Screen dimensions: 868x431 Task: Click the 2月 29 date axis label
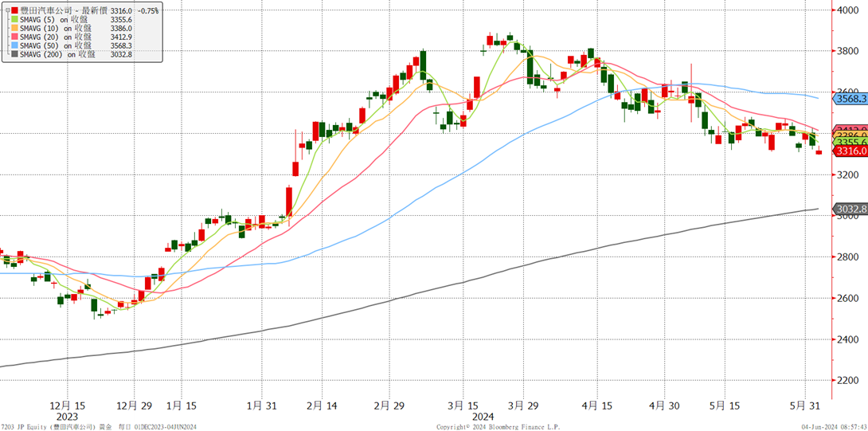[x=389, y=406]
